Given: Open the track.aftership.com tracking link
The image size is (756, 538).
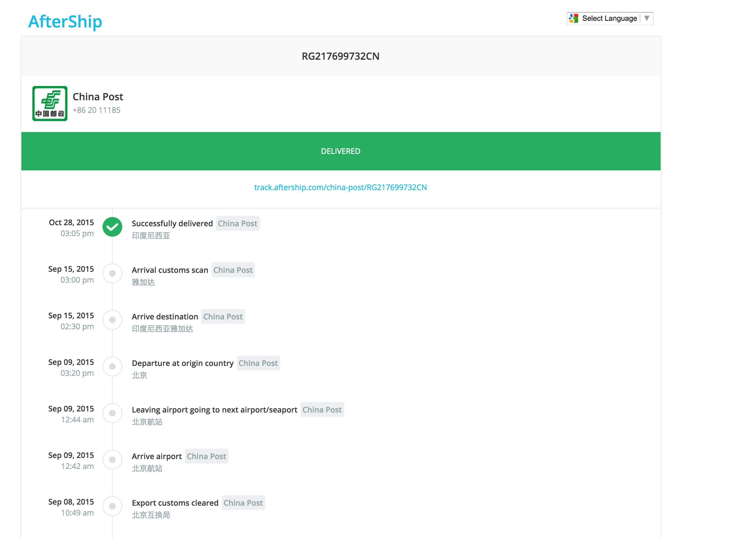Looking at the screenshot, I should click(x=340, y=187).
